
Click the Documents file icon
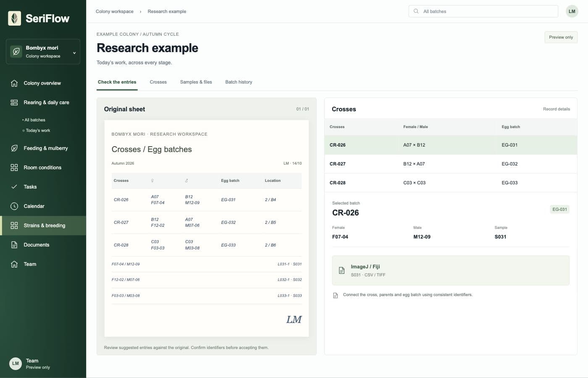14,245
